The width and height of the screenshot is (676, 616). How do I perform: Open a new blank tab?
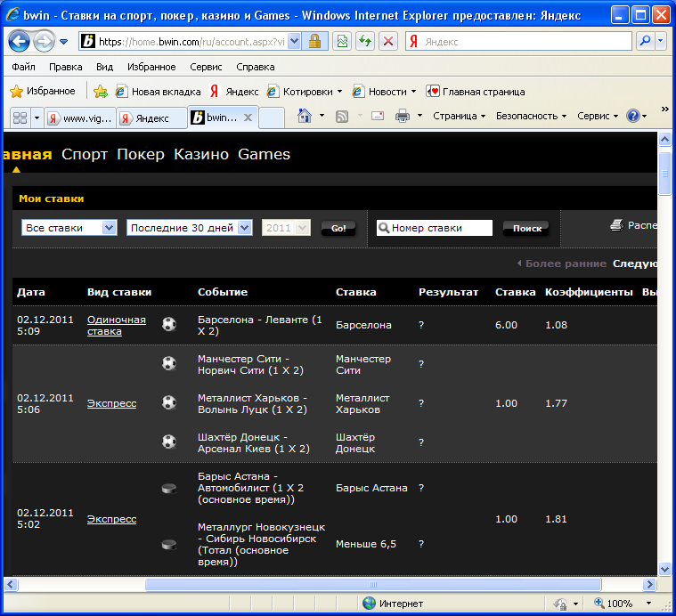point(272,118)
